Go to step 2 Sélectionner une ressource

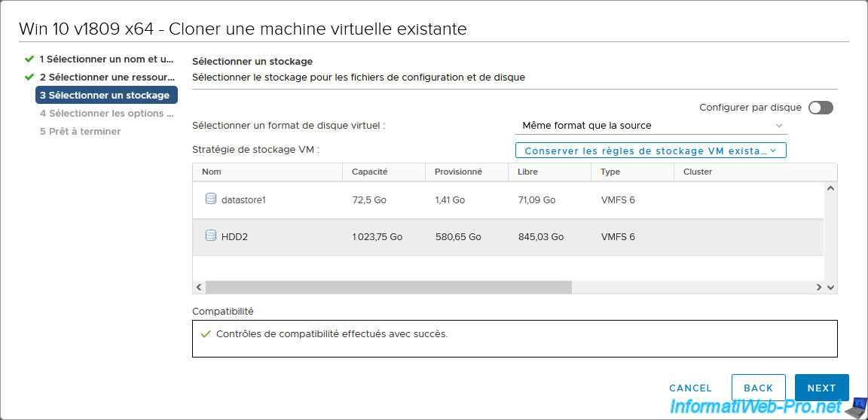tap(107, 77)
